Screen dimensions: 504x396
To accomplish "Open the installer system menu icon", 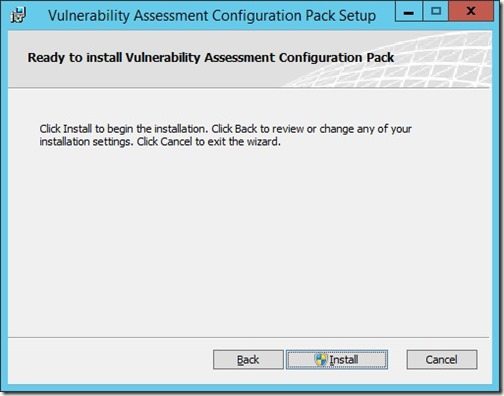I will (18, 15).
